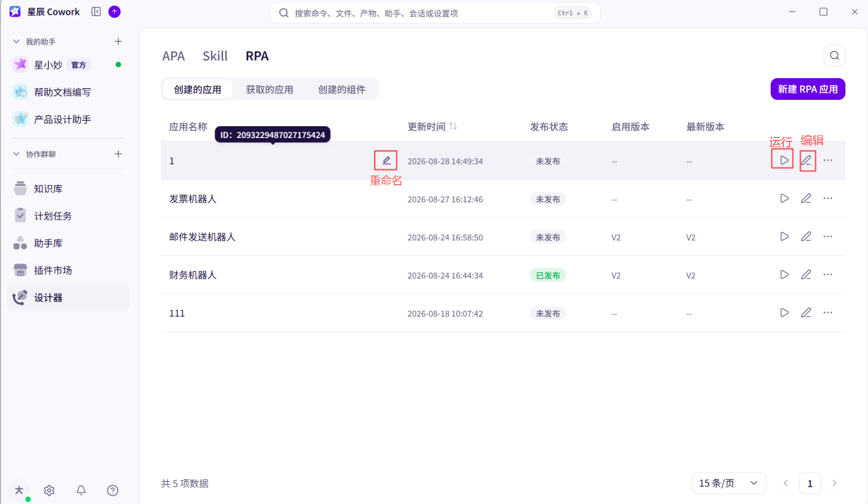Open help question mark icon
The width and height of the screenshot is (868, 504).
click(x=112, y=490)
